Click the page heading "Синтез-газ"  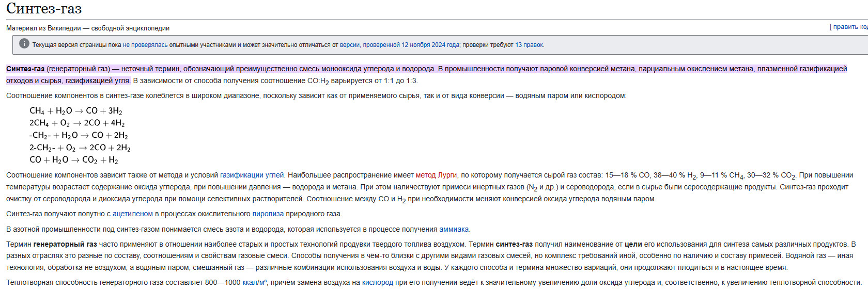click(x=44, y=9)
